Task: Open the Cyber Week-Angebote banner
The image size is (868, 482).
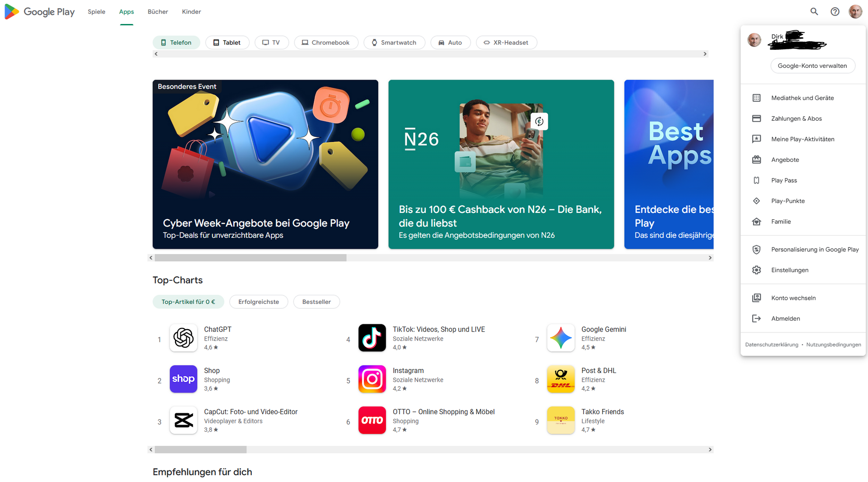Action: click(x=265, y=164)
